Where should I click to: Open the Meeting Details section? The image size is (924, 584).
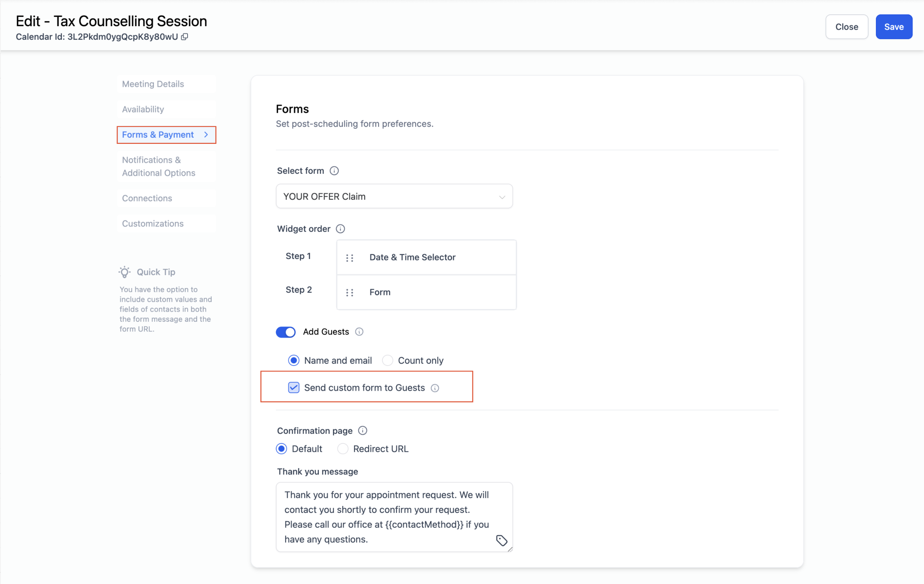(153, 84)
